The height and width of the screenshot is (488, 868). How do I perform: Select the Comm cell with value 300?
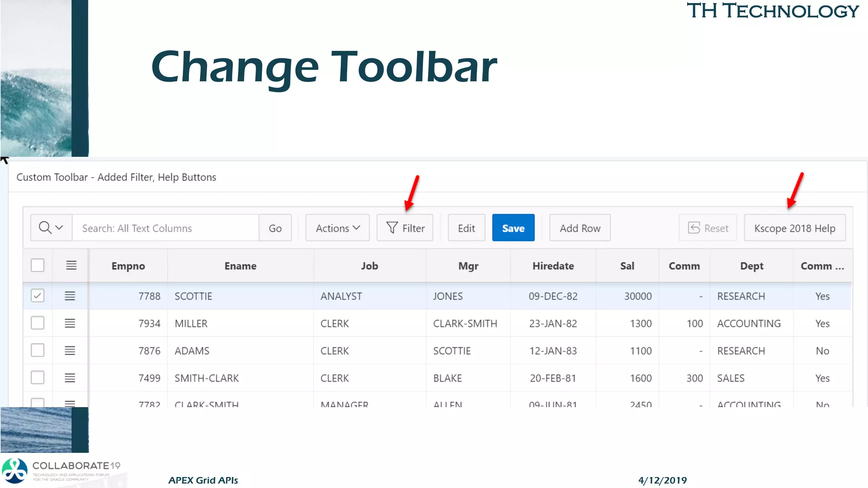pos(684,378)
